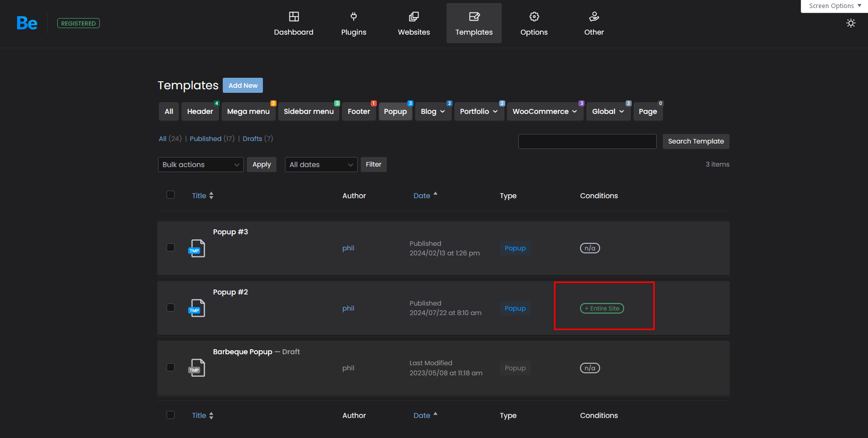Select the Popup #3 row checkbox
The width and height of the screenshot is (868, 438).
(x=171, y=247)
